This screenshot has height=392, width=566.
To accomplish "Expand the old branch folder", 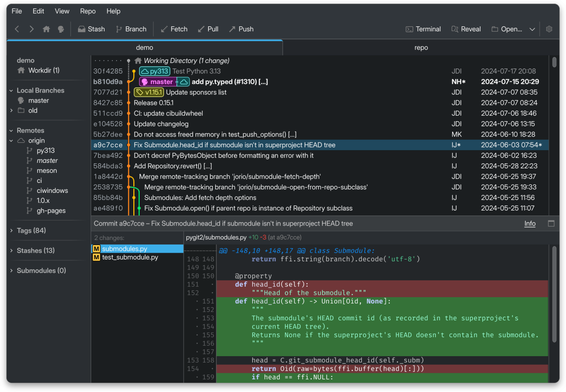I will click(11, 110).
